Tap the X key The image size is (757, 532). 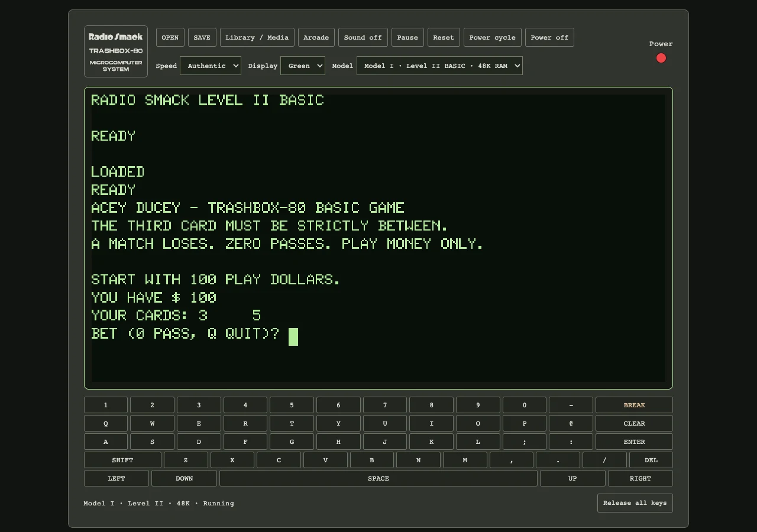point(232,460)
